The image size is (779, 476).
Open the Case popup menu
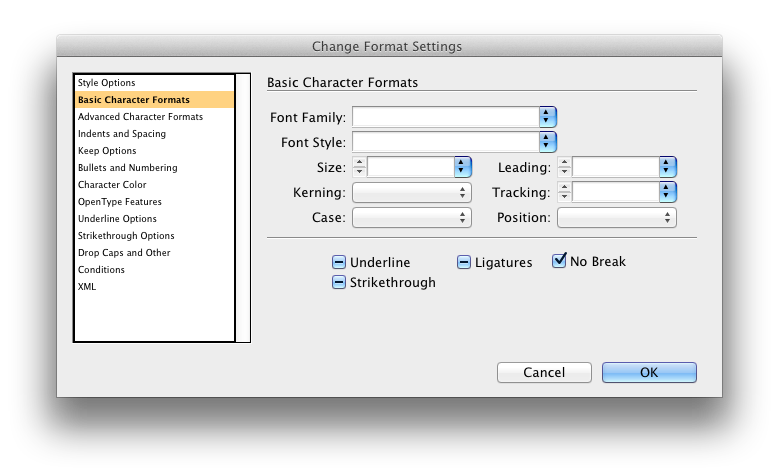pos(412,217)
